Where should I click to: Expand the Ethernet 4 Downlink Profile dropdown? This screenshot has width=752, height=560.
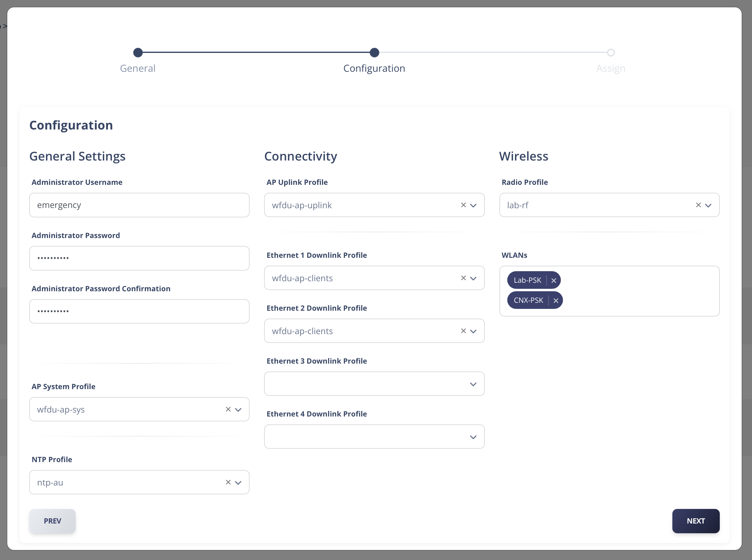(473, 437)
